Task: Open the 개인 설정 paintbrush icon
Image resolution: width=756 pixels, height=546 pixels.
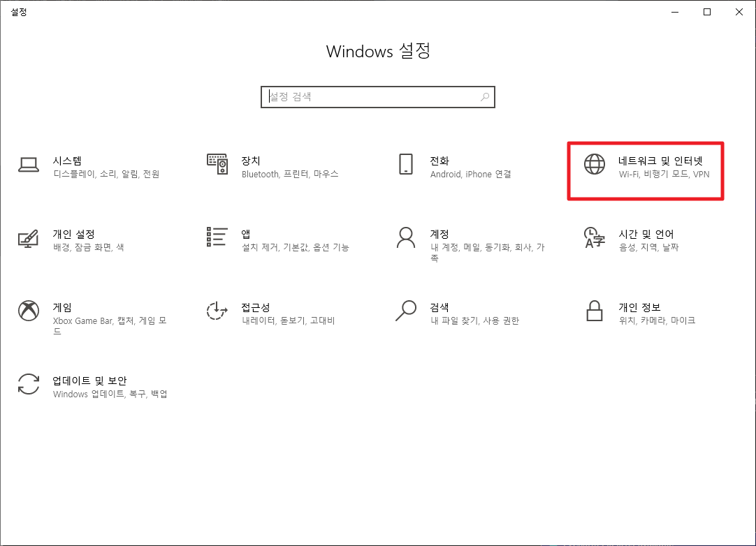Action: (x=29, y=239)
